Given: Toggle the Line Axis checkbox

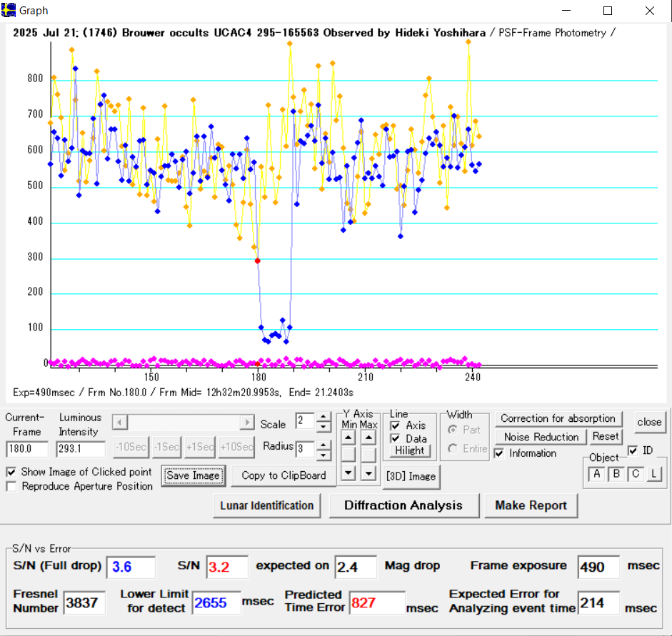Looking at the screenshot, I should click(x=395, y=425).
